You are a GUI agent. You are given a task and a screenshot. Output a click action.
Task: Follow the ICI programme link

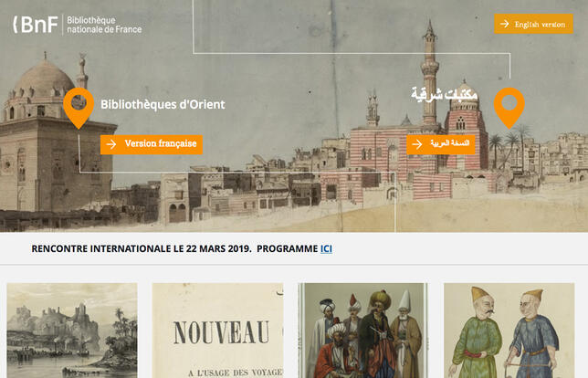point(326,248)
